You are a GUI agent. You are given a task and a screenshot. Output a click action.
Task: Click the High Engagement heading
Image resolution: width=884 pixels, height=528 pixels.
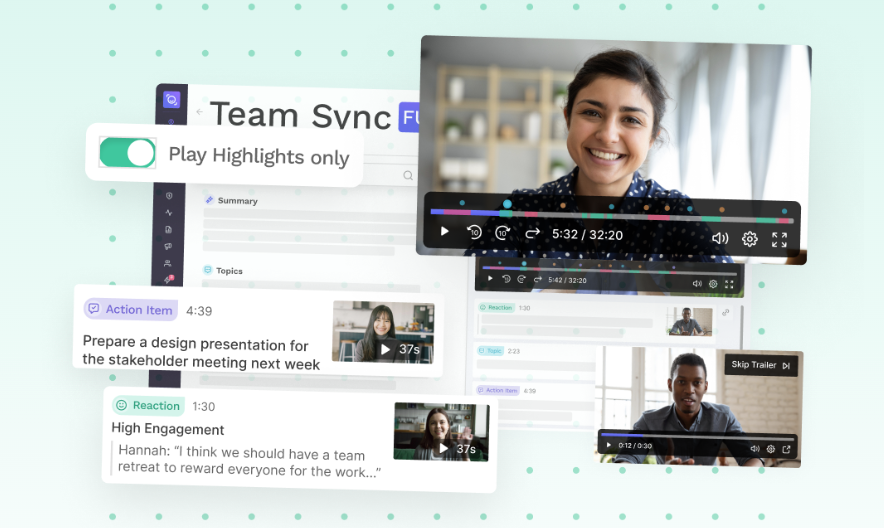167,429
